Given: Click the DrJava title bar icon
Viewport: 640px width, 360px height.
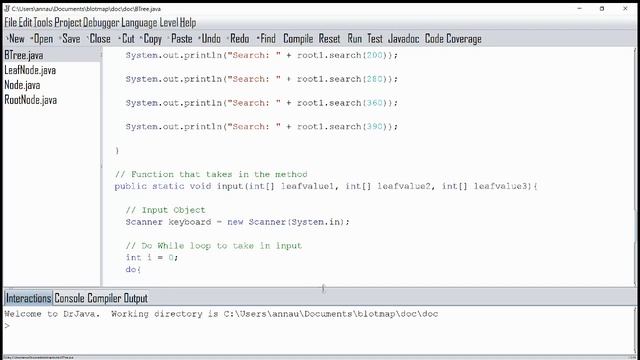Looking at the screenshot, I should (x=7, y=9).
